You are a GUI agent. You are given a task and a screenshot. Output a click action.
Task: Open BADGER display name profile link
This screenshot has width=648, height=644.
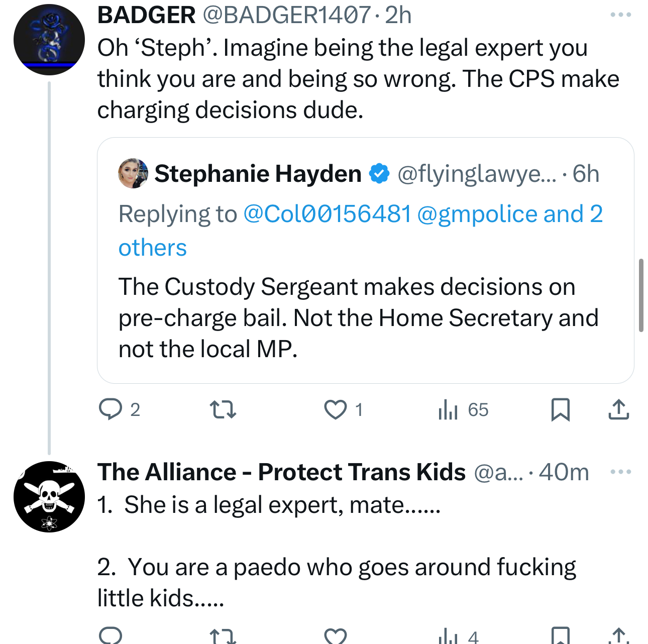tap(146, 15)
